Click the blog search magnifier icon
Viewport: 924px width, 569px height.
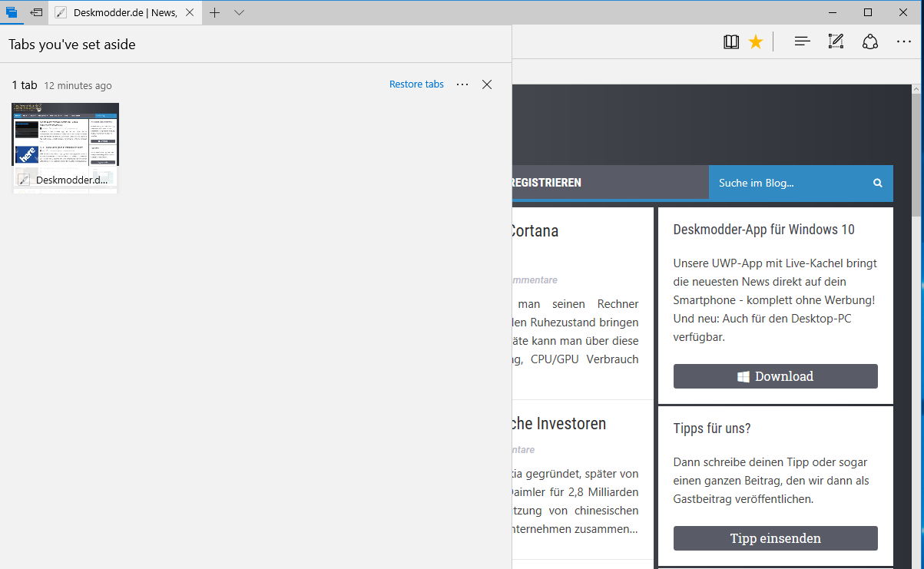[877, 183]
